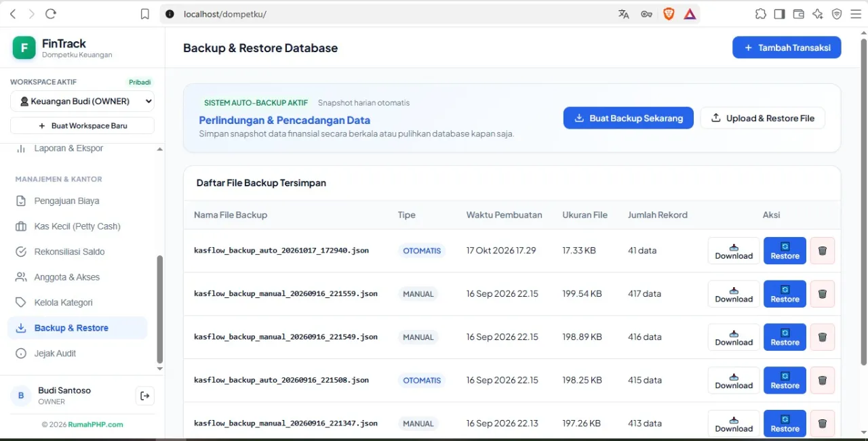
Task: Click the trash icon for backup manual_20260916_221549
Action: click(823, 337)
